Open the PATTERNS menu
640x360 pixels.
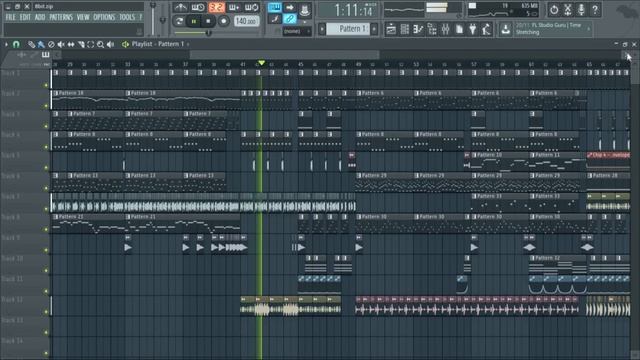(x=61, y=17)
